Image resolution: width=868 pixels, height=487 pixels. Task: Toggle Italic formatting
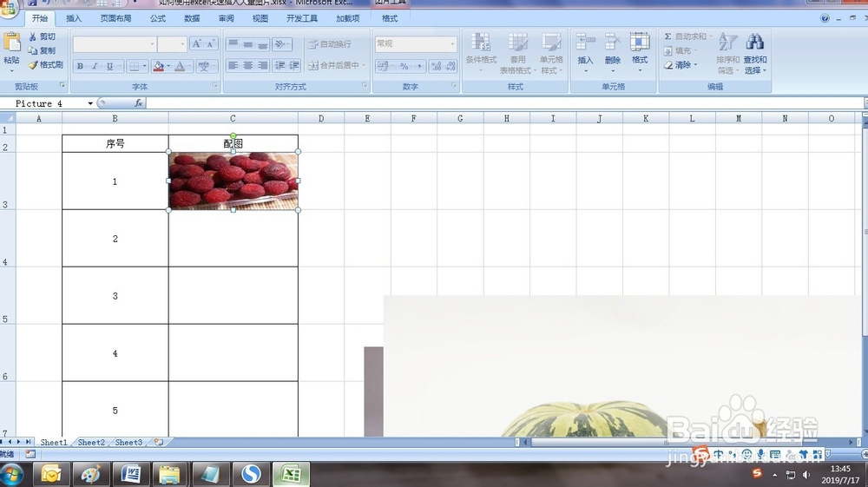(95, 66)
